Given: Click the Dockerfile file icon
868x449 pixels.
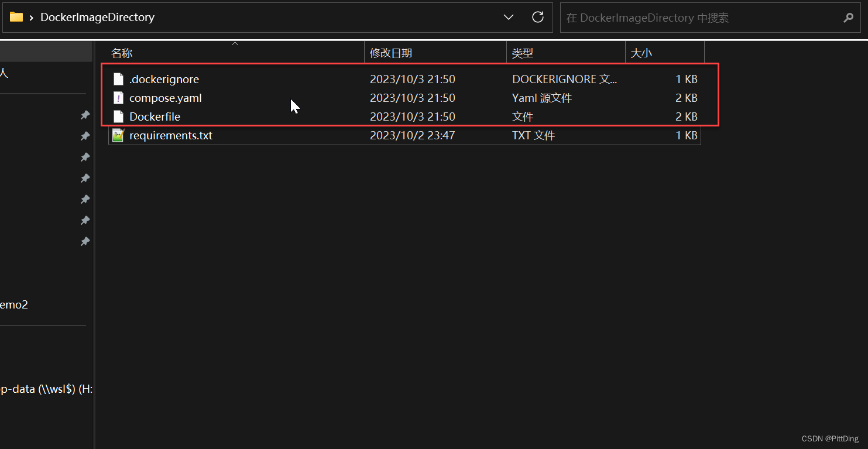Looking at the screenshot, I should pos(118,116).
